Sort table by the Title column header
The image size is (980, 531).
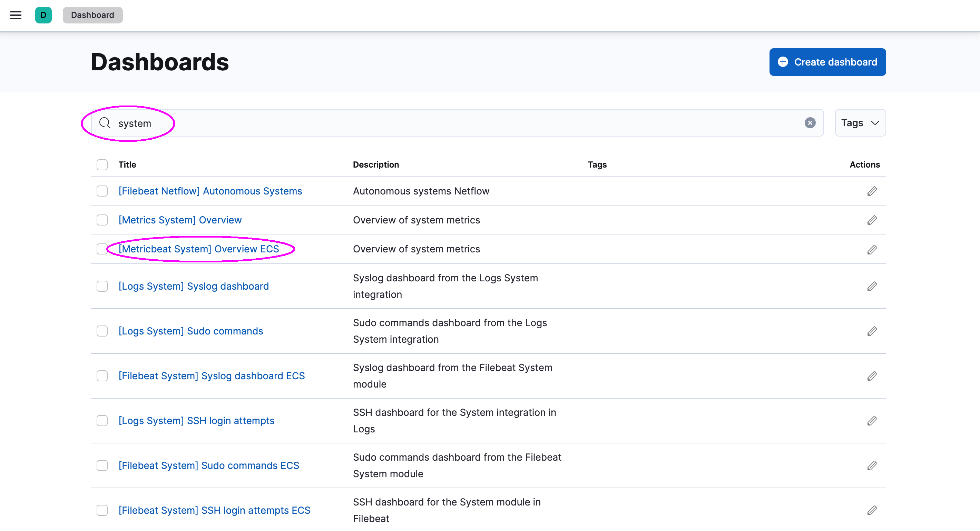point(127,164)
